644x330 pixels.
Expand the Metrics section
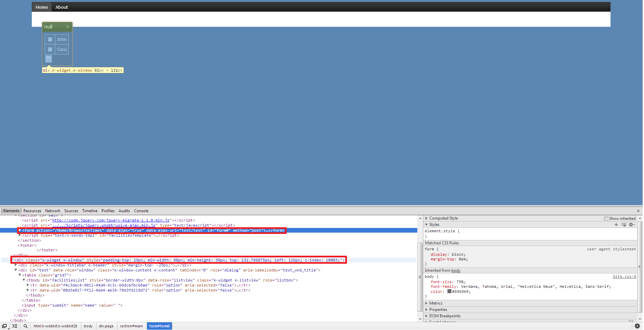(x=427, y=303)
